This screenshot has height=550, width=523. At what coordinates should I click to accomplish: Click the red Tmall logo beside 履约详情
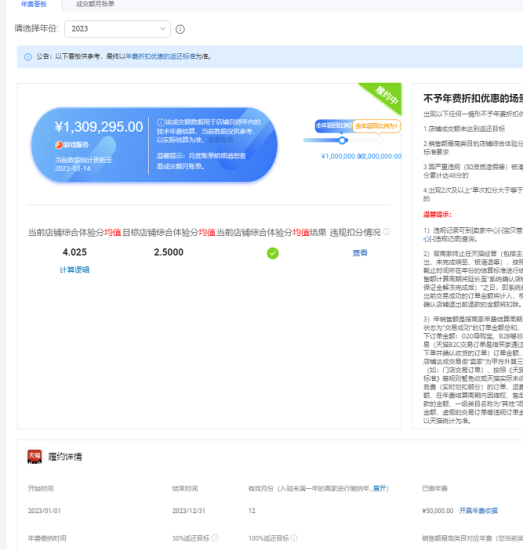34,457
